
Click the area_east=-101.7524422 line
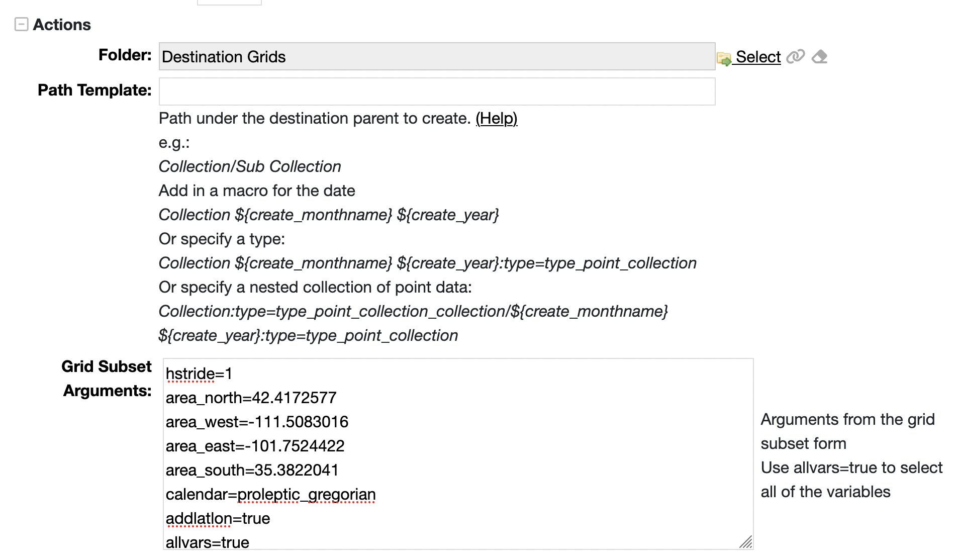255,446
